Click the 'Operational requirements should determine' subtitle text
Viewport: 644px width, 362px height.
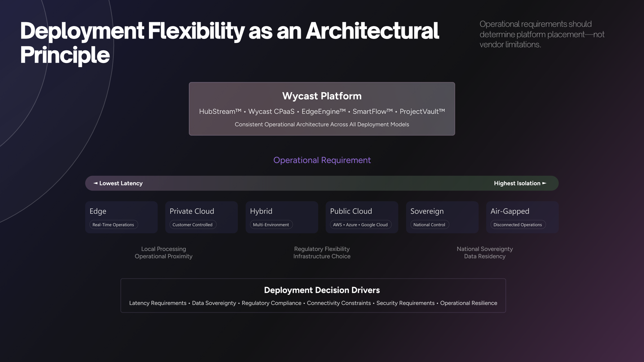[542, 34]
